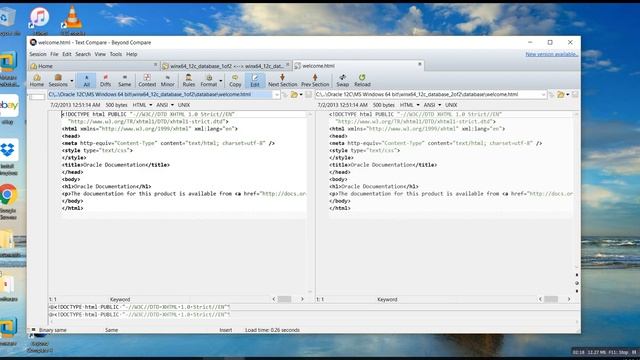The height and width of the screenshot is (360, 640).
Task: Open the Google Chrome desktop icon
Action: 9,201
